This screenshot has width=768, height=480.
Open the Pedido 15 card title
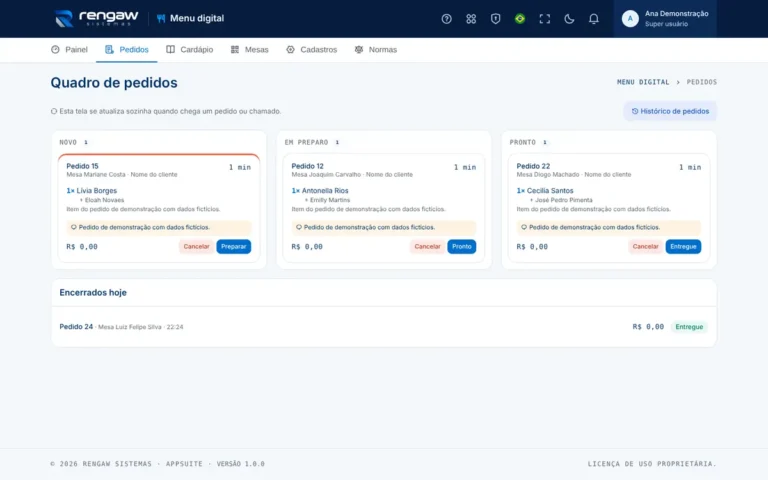(82, 166)
